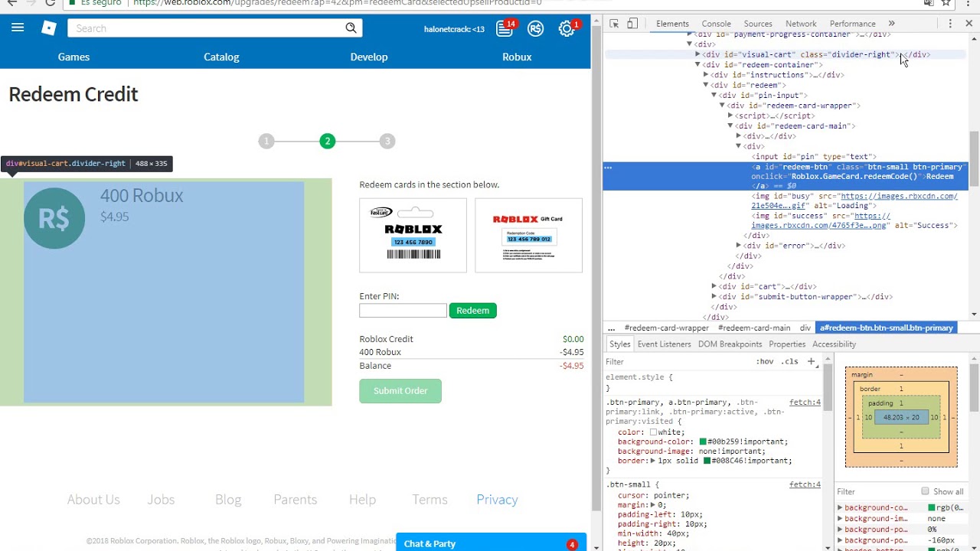
Task: Open the Roblox settings gear icon
Action: 567,29
